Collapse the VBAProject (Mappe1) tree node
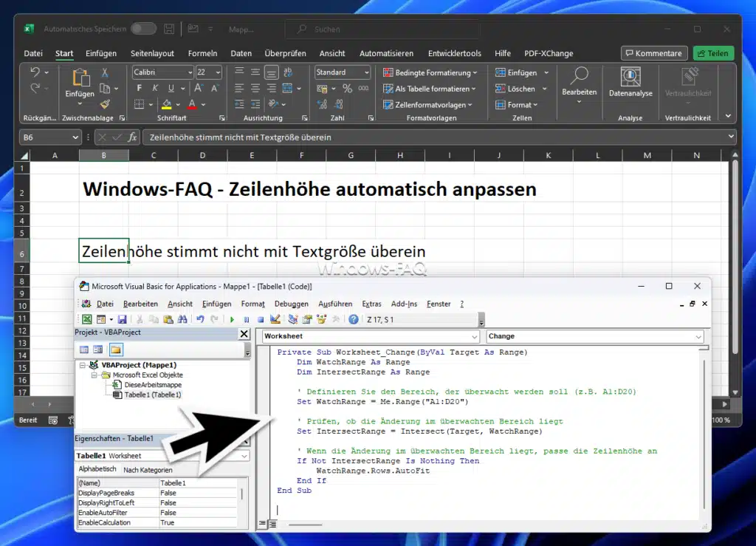756x546 pixels. coord(83,365)
